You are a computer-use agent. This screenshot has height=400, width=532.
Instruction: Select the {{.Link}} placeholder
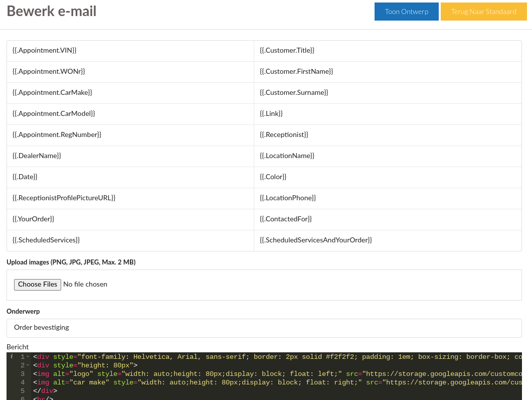pyautogui.click(x=271, y=113)
